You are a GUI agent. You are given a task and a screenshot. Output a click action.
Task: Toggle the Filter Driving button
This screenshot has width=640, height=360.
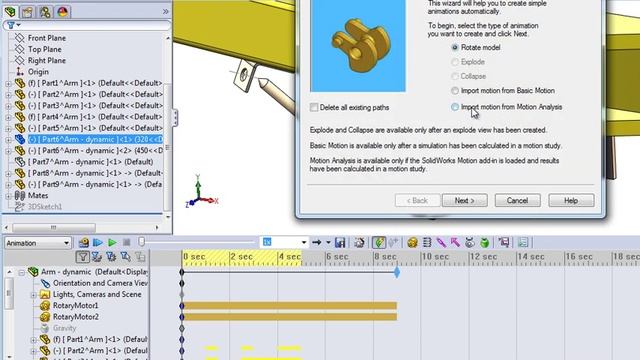click(111, 257)
